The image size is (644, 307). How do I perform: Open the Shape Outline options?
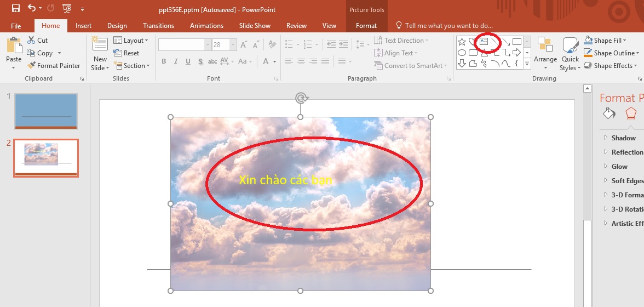click(x=611, y=53)
